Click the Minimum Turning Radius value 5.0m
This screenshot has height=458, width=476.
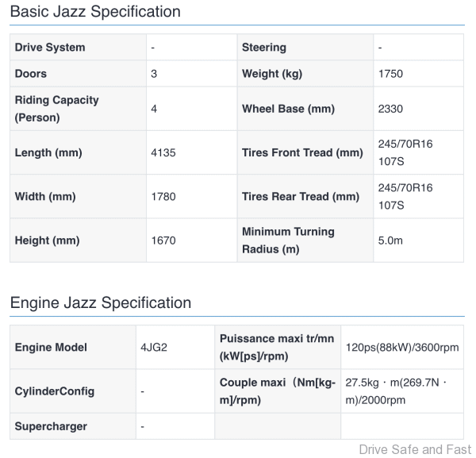(391, 241)
